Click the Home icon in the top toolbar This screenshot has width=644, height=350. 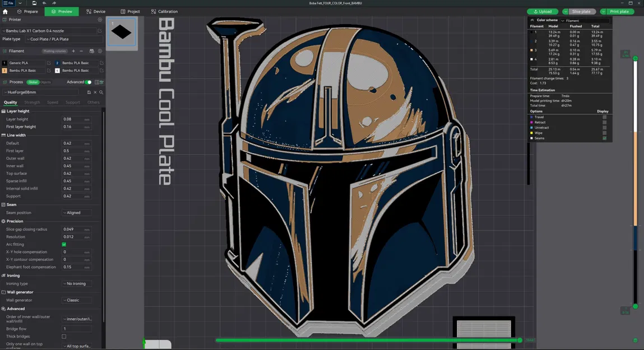pyautogui.click(x=4, y=11)
